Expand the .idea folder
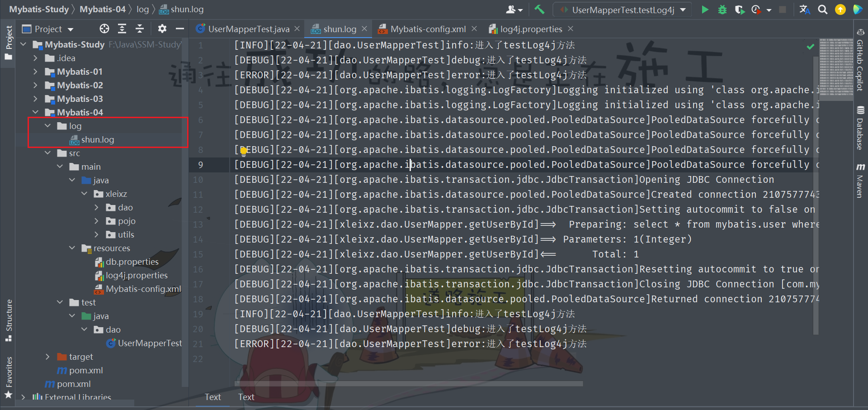Viewport: 868px width, 410px height. 36,58
